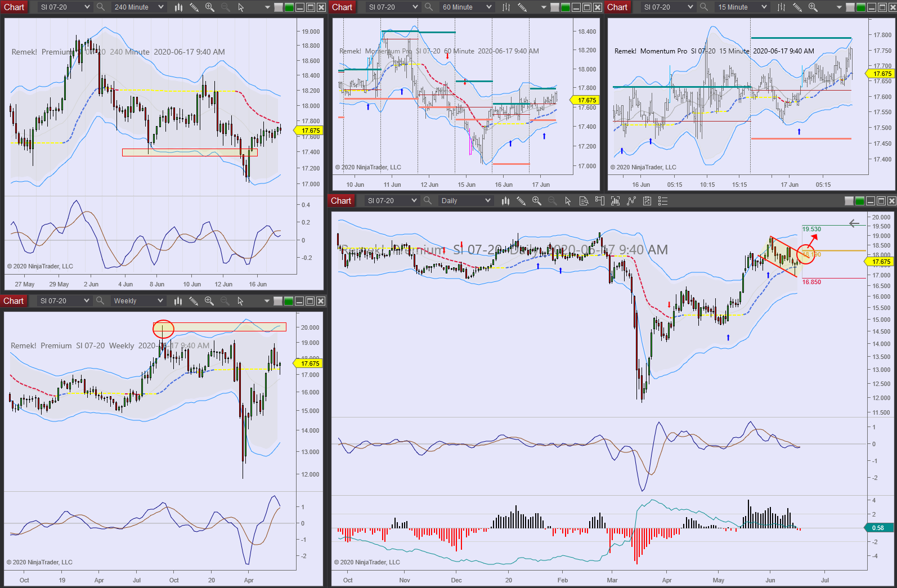Select drawing tools pencil in Weekly chart

click(194, 301)
